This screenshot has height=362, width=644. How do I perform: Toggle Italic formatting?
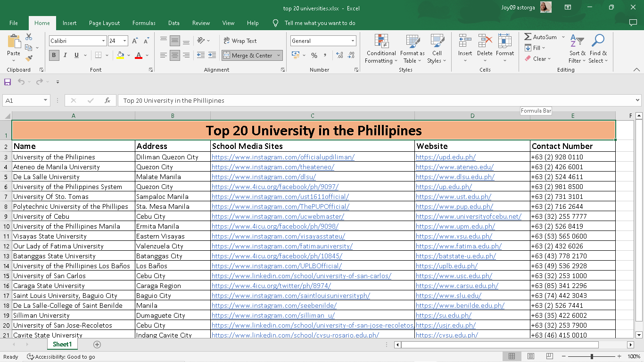pos(65,55)
